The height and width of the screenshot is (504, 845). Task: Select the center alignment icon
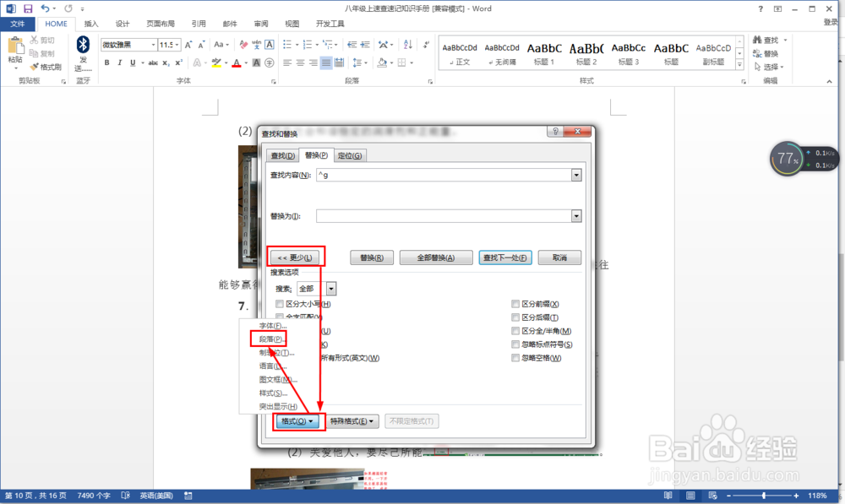pyautogui.click(x=300, y=62)
